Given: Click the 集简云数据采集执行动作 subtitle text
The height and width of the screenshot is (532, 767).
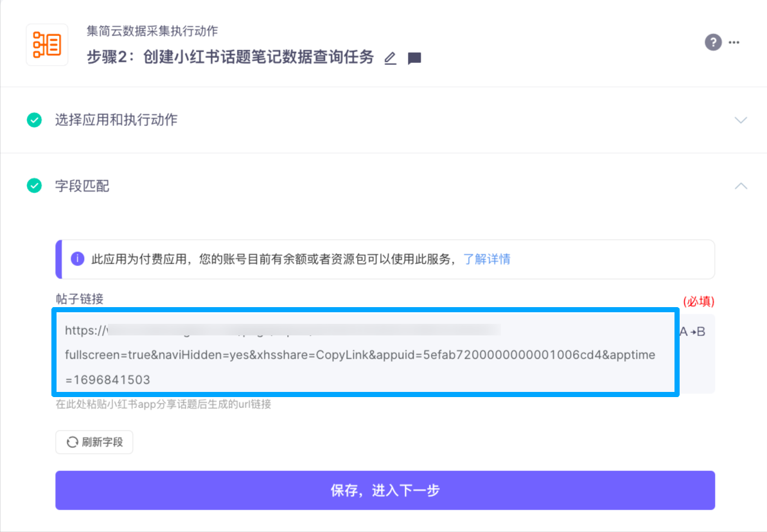Looking at the screenshot, I should (x=152, y=31).
